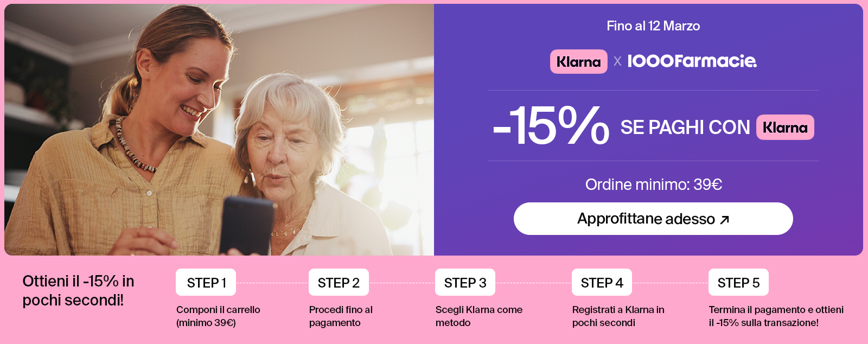Click the 'x' separator between the logos

(x=617, y=61)
